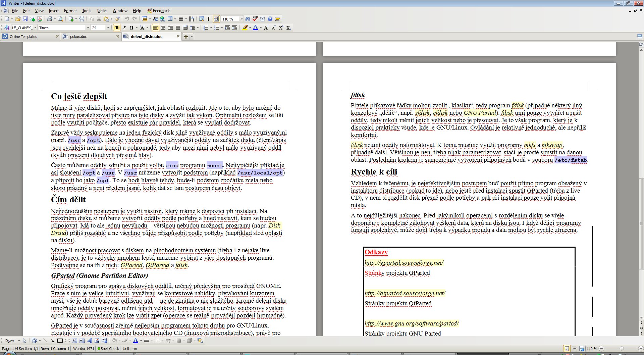
Task: Open Find and Replace binoculars icon
Action: [248, 19]
